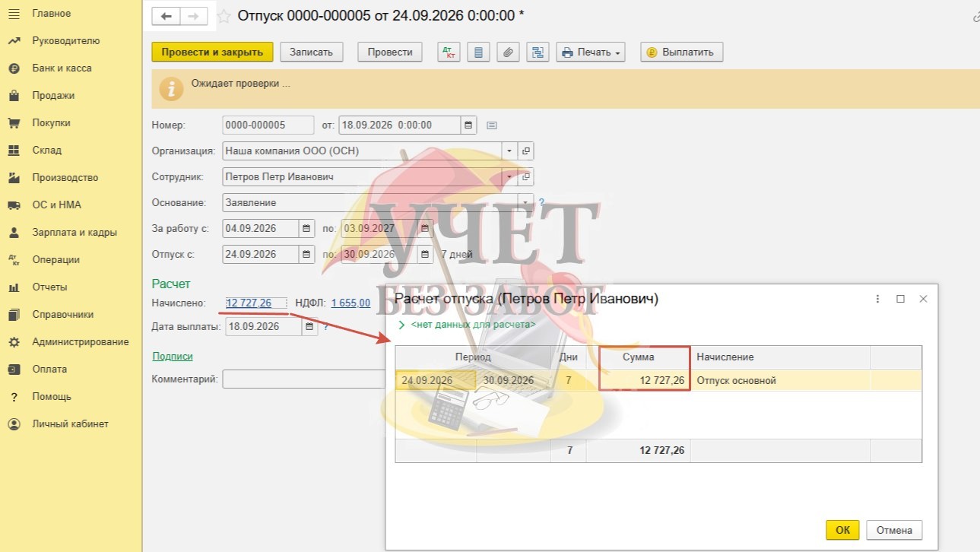
Task: Click the help question mark beside Дата выплаты
Action: click(x=326, y=326)
